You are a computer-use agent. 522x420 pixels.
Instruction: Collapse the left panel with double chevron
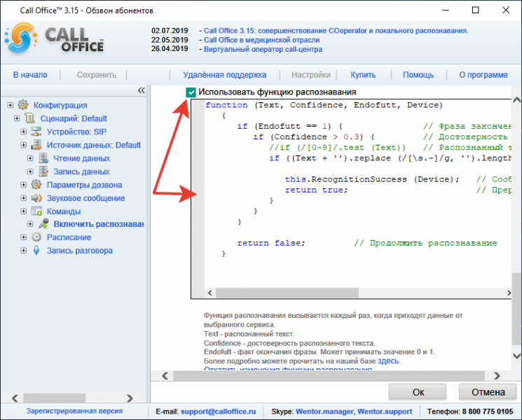(x=141, y=90)
